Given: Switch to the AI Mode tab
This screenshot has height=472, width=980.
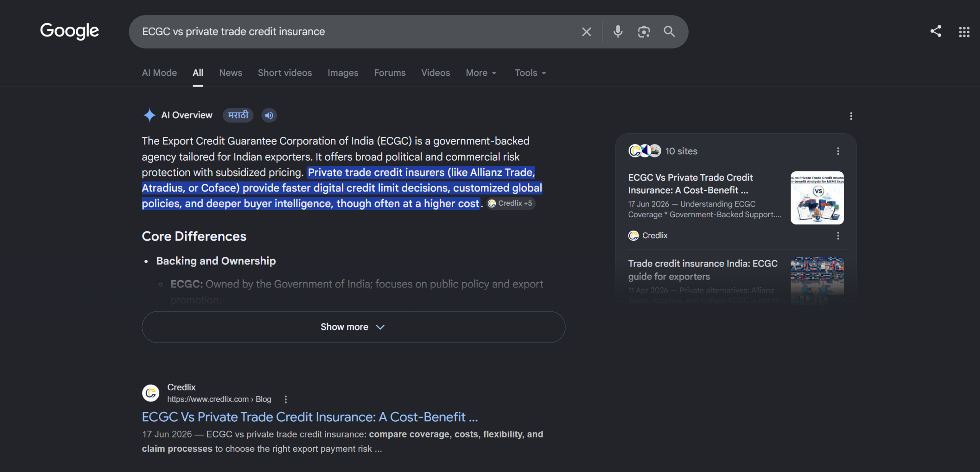Looking at the screenshot, I should (x=159, y=73).
